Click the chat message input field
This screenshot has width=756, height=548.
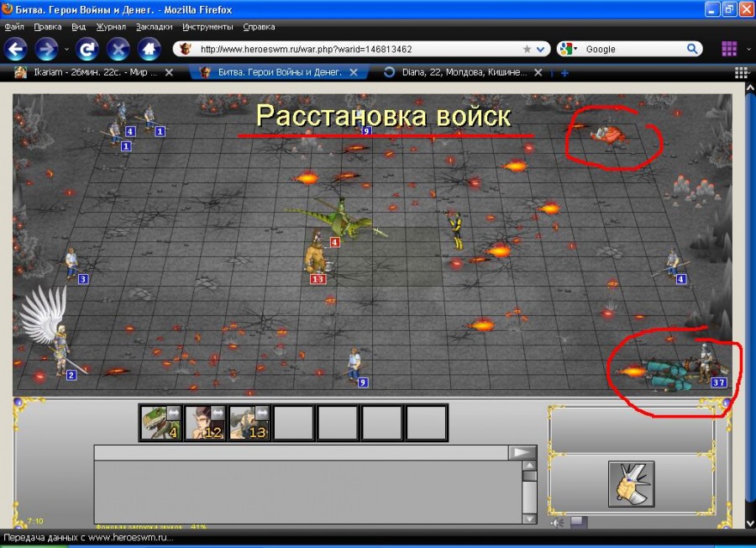tap(302, 452)
